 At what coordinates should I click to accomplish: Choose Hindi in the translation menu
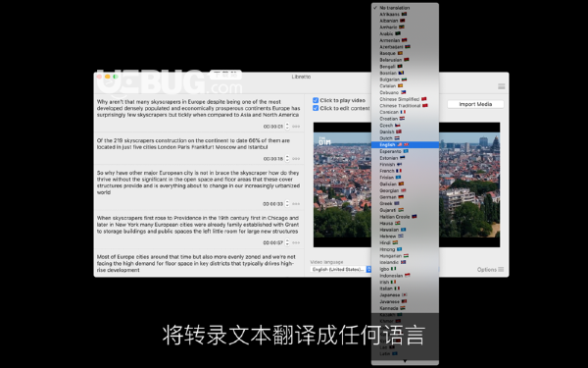405,243
